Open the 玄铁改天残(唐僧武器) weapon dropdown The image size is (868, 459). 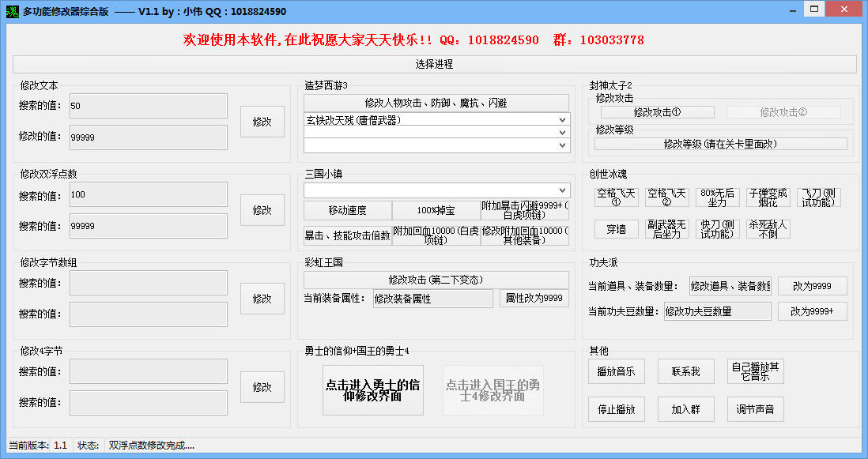(x=436, y=120)
